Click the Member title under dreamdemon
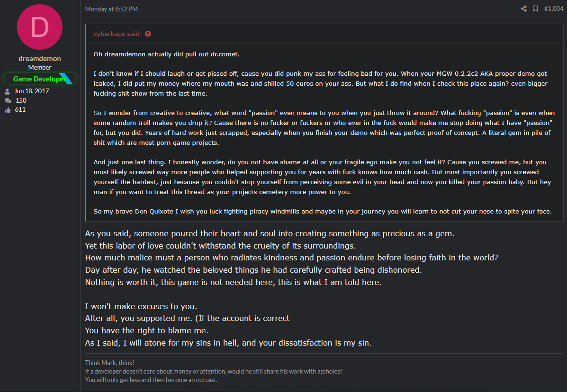This screenshot has width=567, height=392. [x=40, y=68]
